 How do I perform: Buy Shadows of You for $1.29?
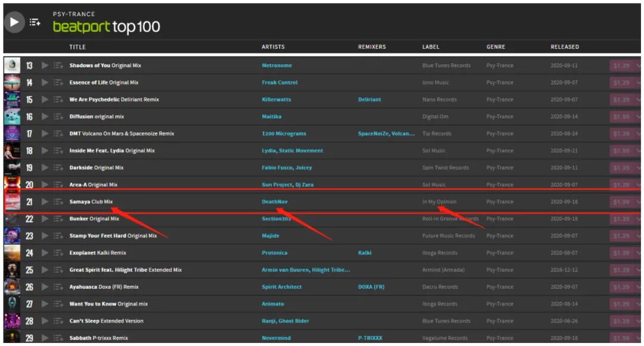point(622,66)
